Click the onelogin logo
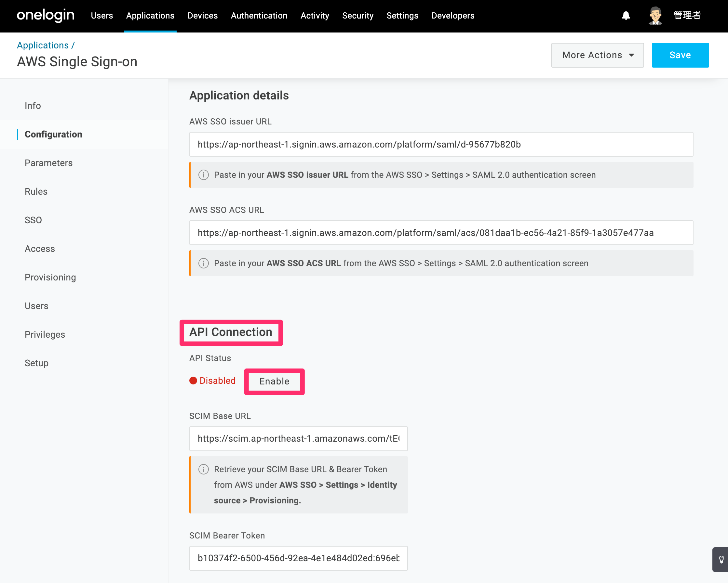 click(46, 16)
